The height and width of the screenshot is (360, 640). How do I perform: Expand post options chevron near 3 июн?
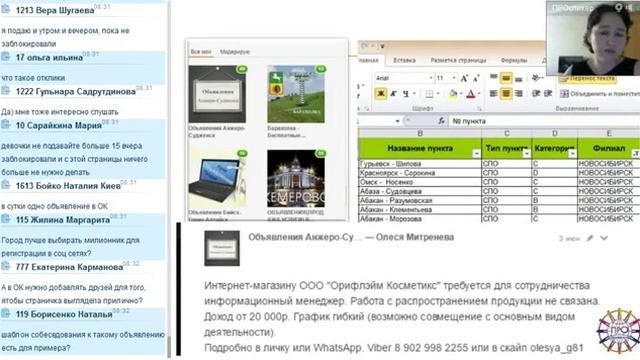[604, 238]
